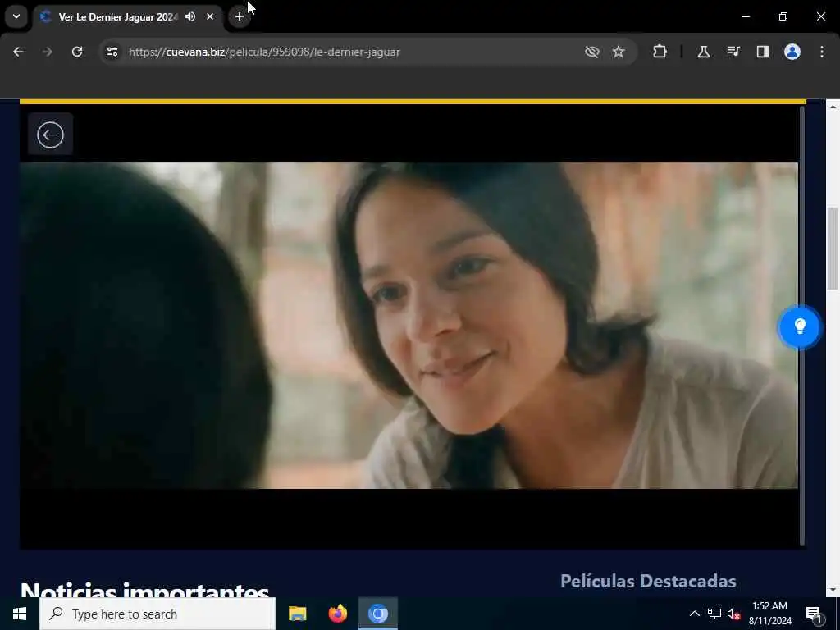The height and width of the screenshot is (630, 840).
Task: Expand the tab search dropdown arrow
Action: [x=16, y=16]
